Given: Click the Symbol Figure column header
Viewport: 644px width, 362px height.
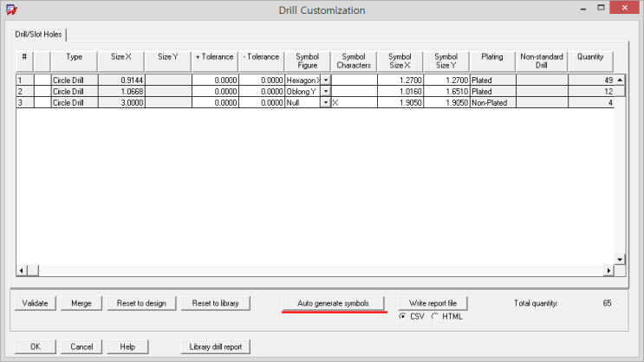Looking at the screenshot, I should (x=308, y=61).
